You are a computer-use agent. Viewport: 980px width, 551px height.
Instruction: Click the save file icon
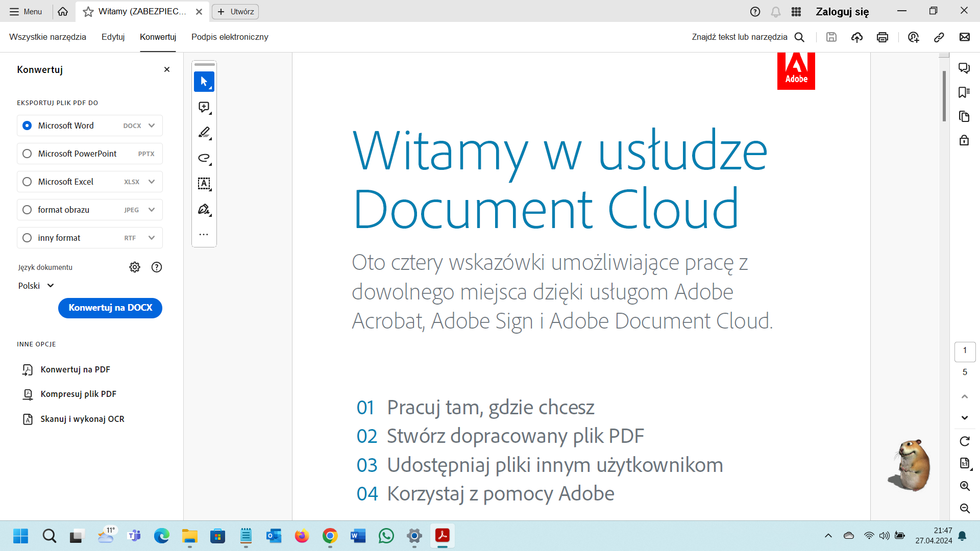[831, 37]
